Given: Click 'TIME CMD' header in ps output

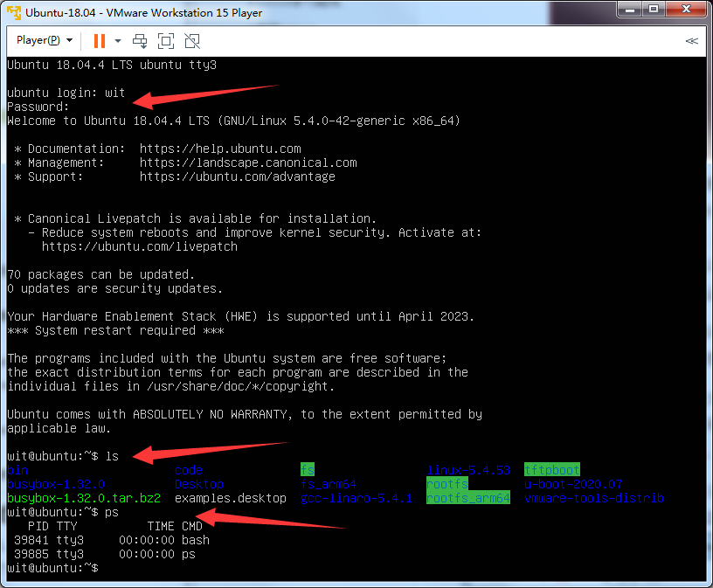Looking at the screenshot, I should coord(175,527).
